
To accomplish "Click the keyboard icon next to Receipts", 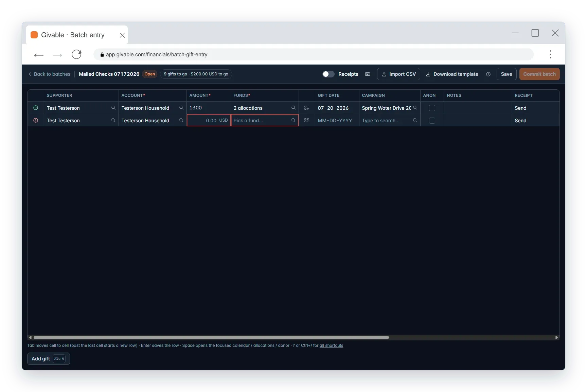I will pos(368,74).
